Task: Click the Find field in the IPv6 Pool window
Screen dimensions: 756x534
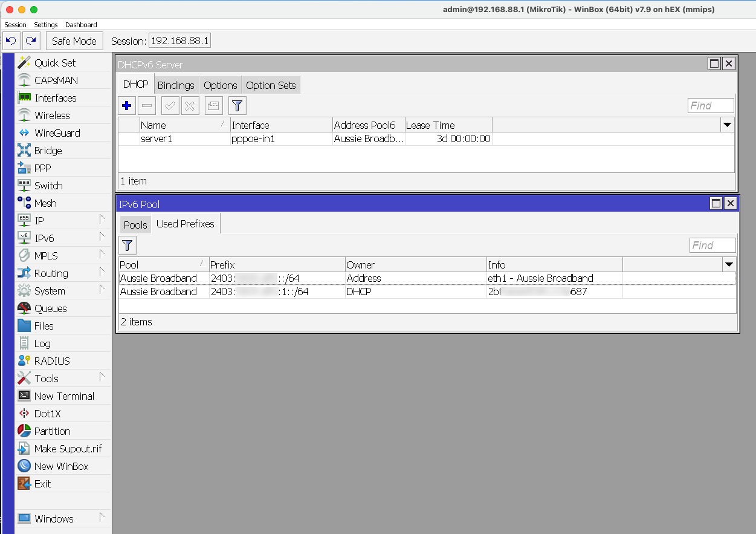Action: point(712,245)
